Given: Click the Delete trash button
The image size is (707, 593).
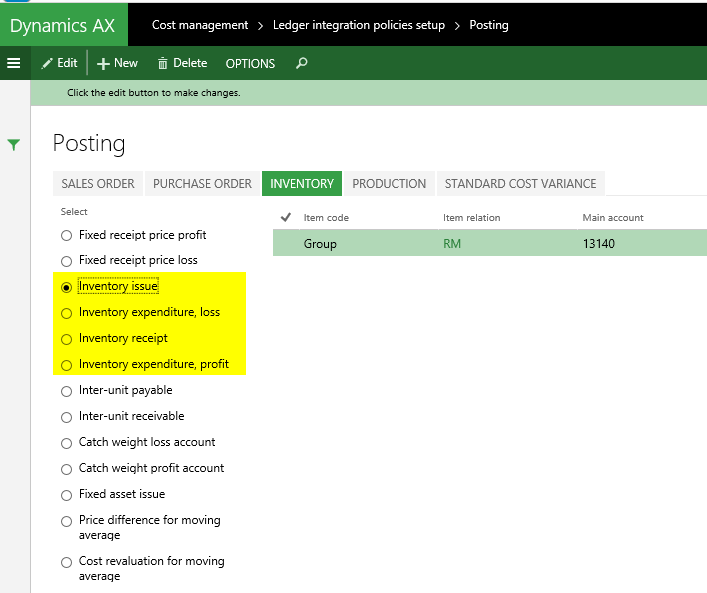Looking at the screenshot, I should [182, 63].
